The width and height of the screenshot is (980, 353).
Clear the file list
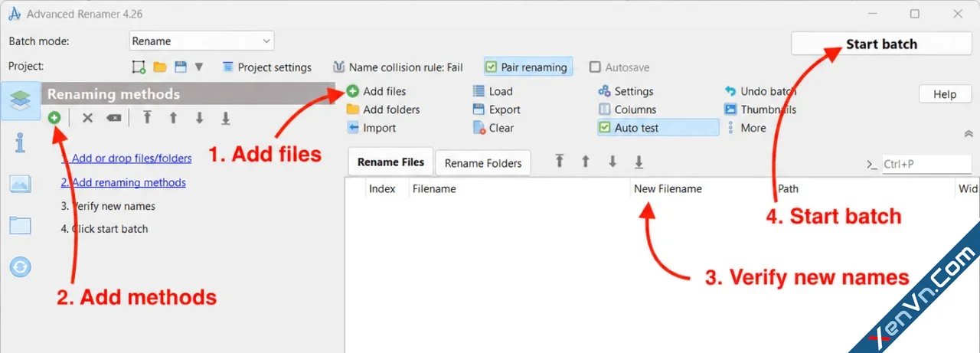(493, 128)
